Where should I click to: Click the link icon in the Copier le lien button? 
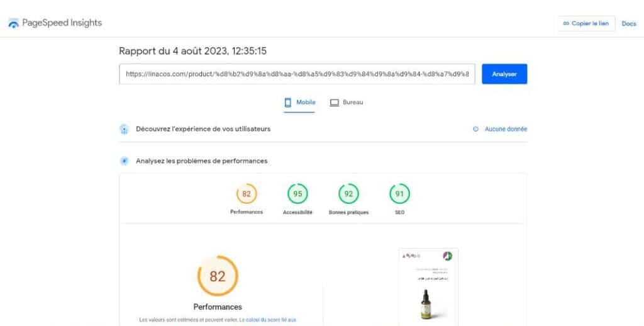tap(566, 23)
